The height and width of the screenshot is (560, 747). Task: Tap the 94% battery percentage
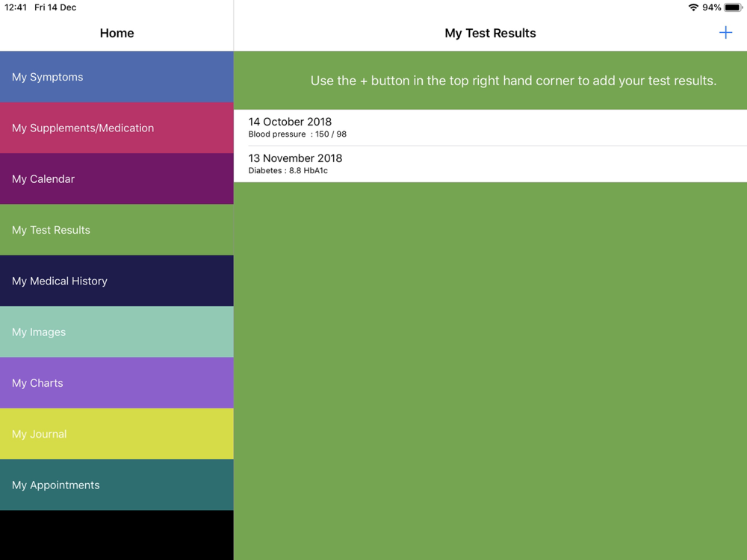711,7
